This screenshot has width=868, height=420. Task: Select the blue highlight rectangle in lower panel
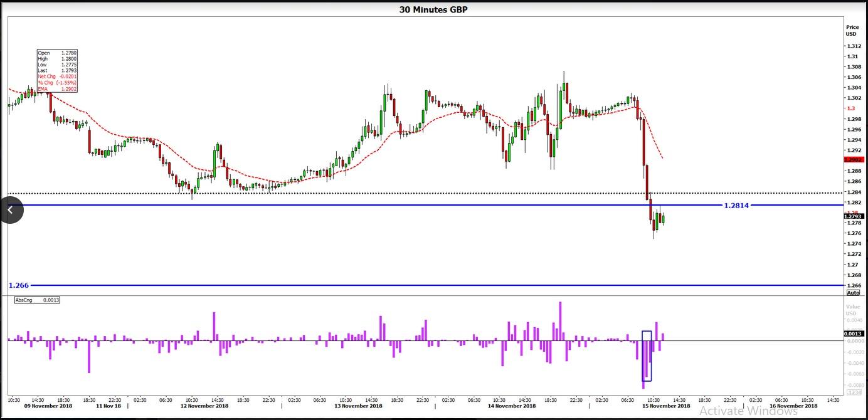click(x=647, y=356)
